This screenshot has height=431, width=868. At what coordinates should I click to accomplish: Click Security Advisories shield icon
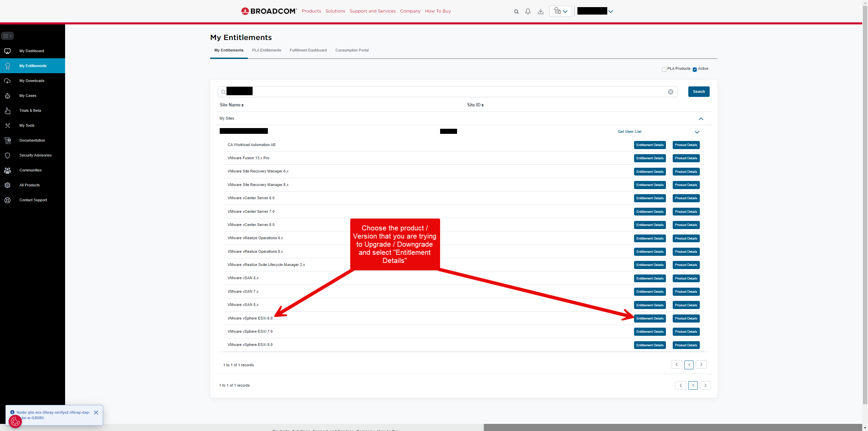click(x=7, y=156)
